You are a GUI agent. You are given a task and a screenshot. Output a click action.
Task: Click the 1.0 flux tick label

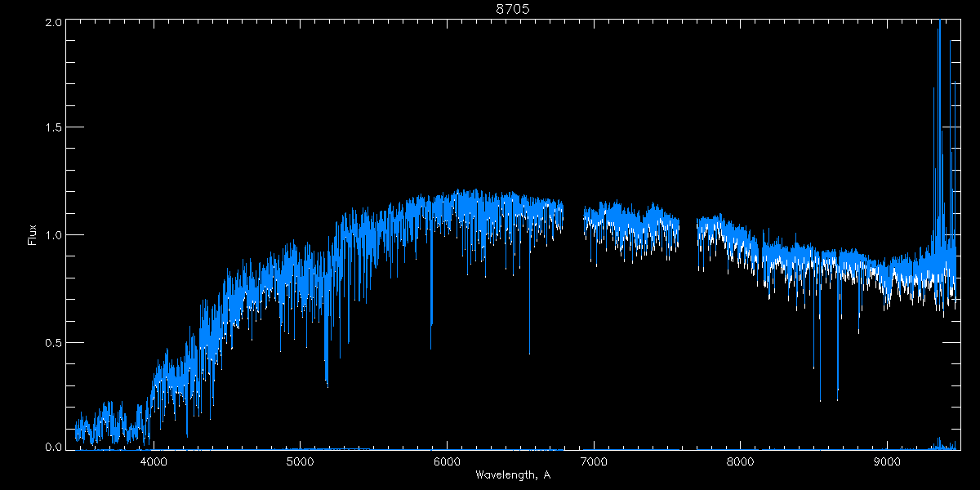(51, 235)
